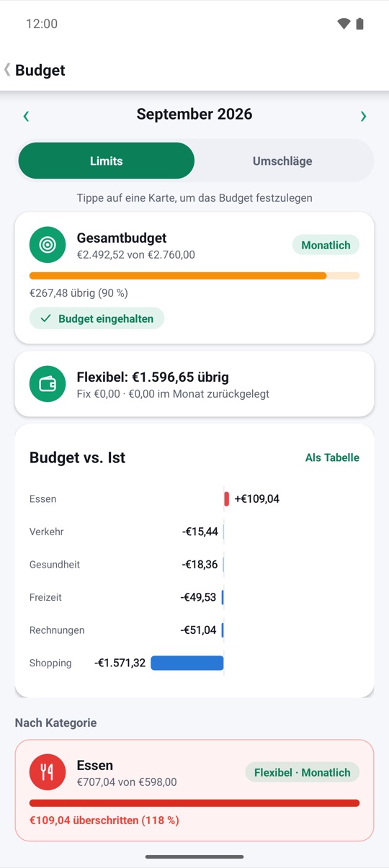Screen dimensions: 389x868
Task: Click the red Essen bar in chart
Action: (227, 498)
